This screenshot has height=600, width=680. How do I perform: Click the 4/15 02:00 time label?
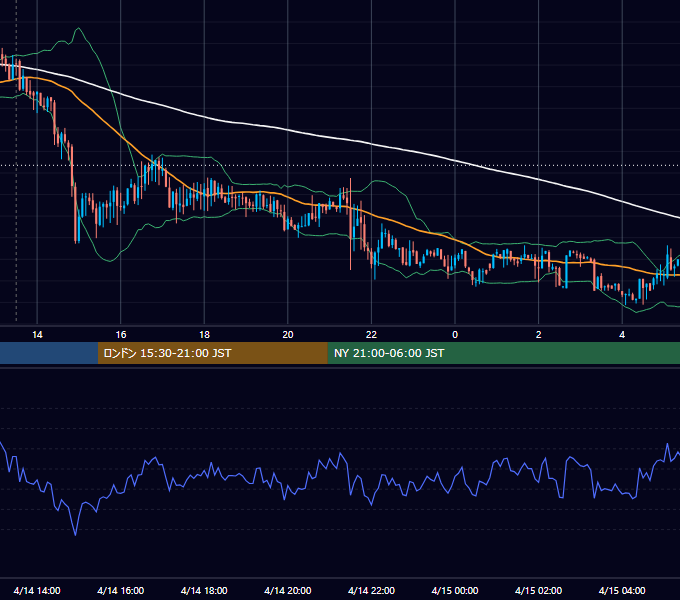point(539,590)
